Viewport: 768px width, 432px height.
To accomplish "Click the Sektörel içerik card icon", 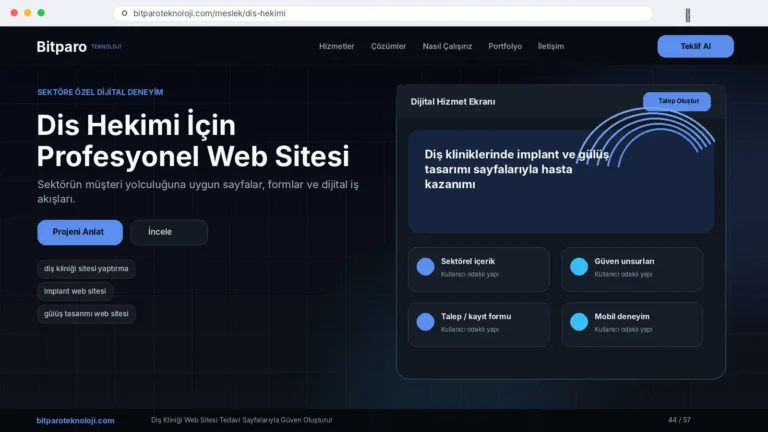I will [x=425, y=266].
